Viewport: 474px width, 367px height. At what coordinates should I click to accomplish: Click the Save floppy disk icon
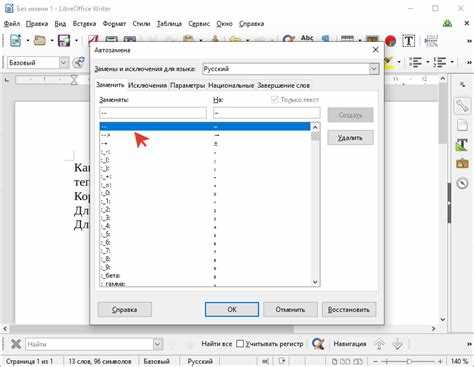click(64, 41)
